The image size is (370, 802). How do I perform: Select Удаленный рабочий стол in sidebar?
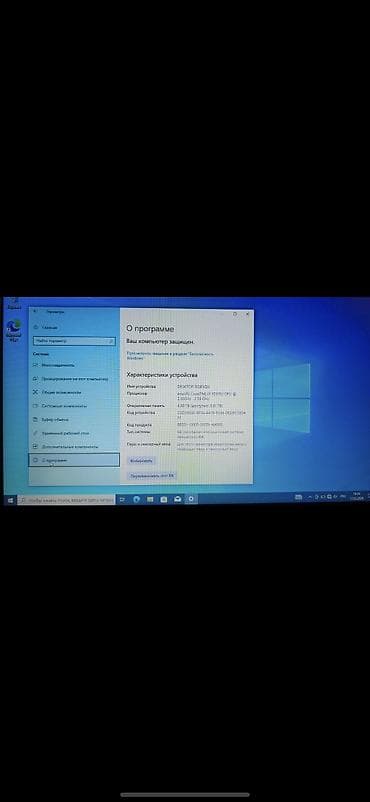[74, 433]
